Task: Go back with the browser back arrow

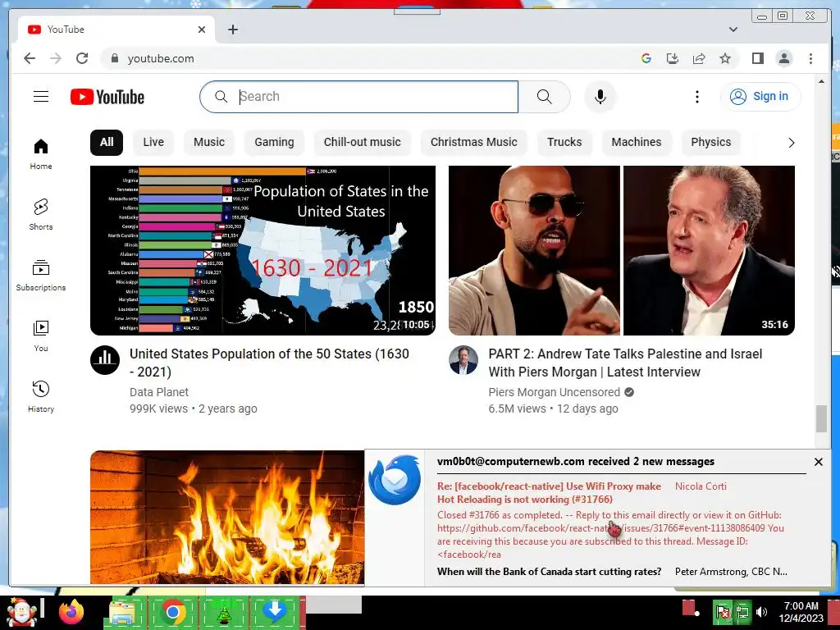Action: tap(30, 58)
